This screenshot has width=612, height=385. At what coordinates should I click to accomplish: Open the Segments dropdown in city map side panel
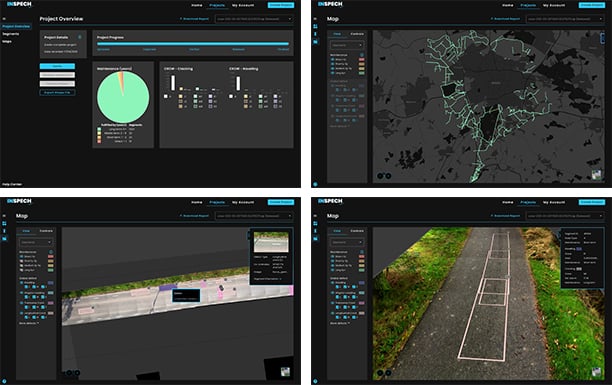347,45
